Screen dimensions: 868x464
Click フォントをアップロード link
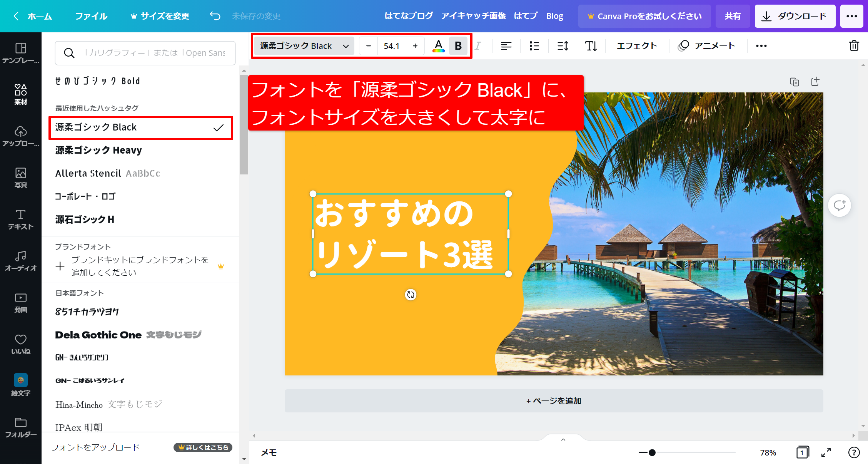(x=95, y=447)
